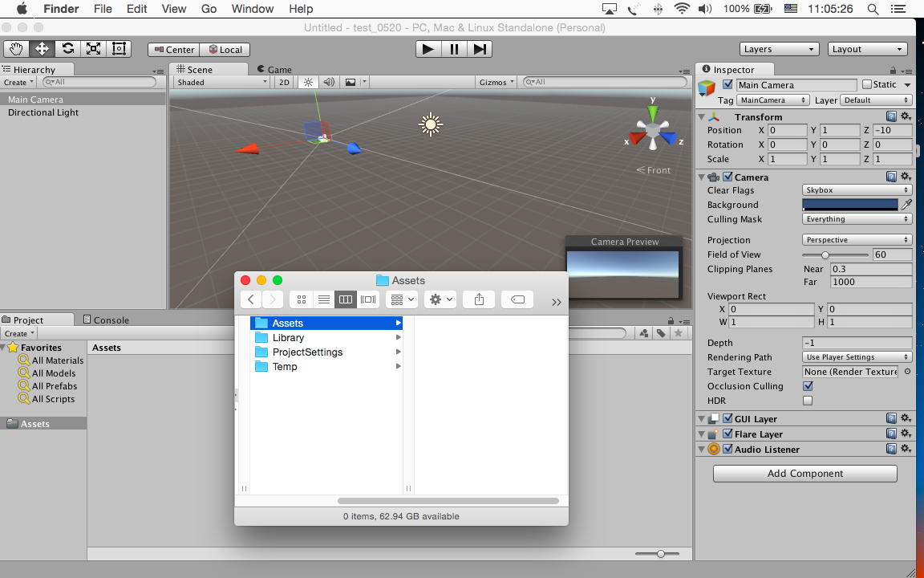Click the Step frame button
924x578 pixels.
[480, 49]
